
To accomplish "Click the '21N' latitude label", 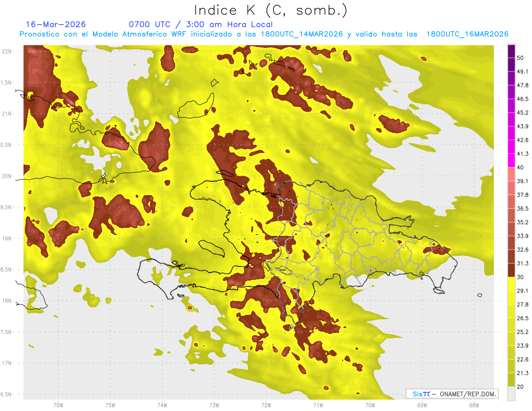I will (7, 114).
